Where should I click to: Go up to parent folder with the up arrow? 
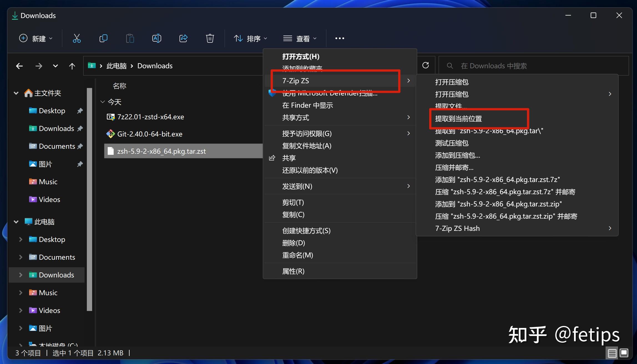(72, 66)
